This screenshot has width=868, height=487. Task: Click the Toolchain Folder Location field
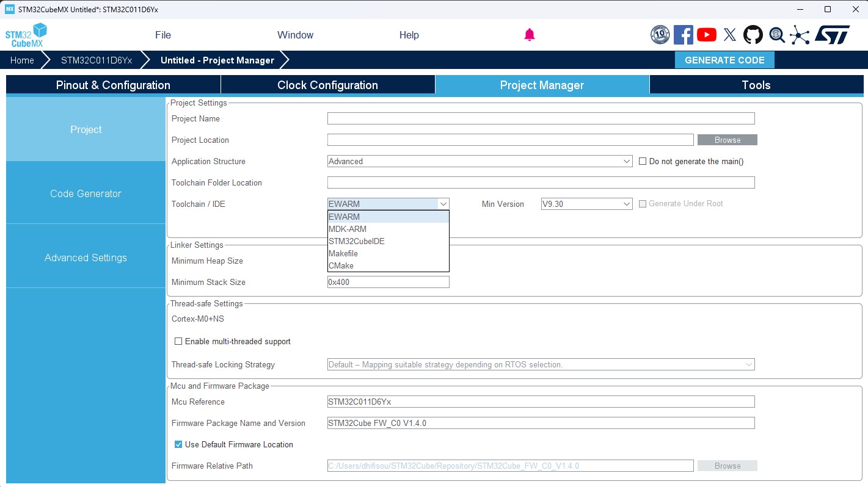(x=541, y=182)
